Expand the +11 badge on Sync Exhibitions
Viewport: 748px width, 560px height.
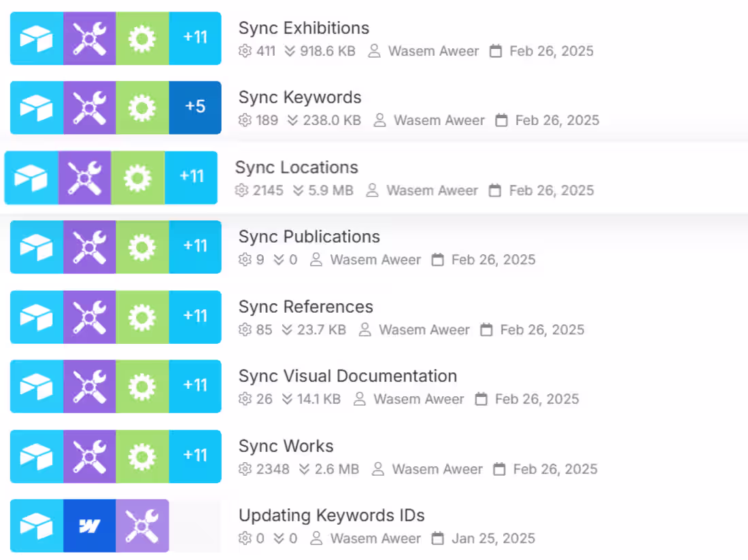tap(195, 39)
